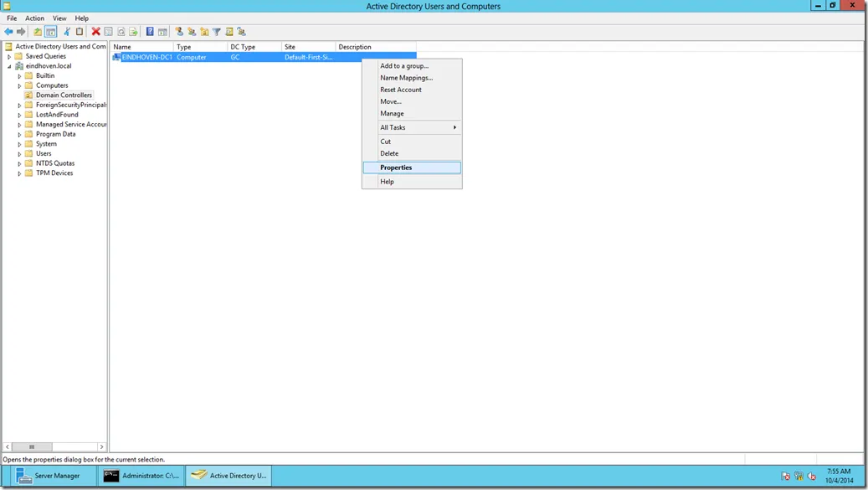The height and width of the screenshot is (490, 868).
Task: Click the tree scrollbar left arrow
Action: 8,446
